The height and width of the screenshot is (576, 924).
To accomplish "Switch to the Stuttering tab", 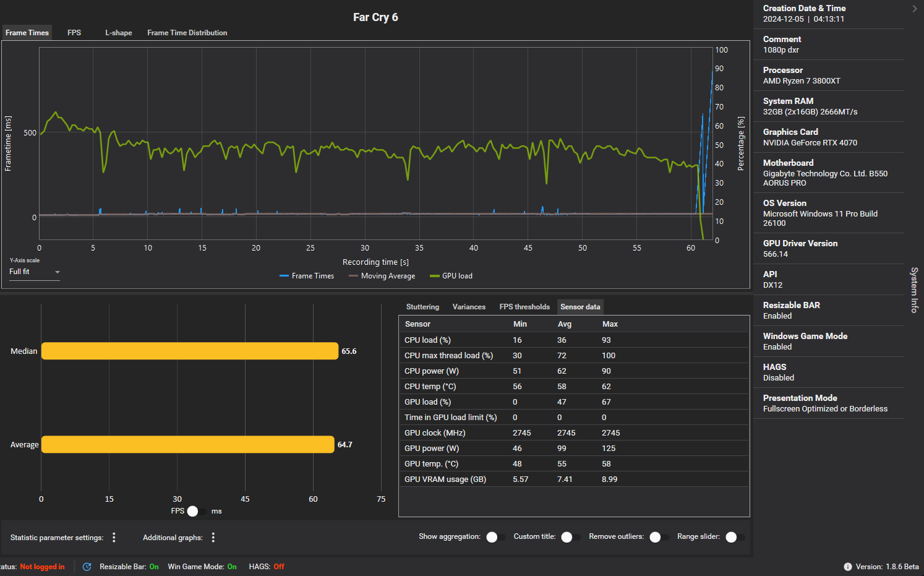I will [x=422, y=307].
